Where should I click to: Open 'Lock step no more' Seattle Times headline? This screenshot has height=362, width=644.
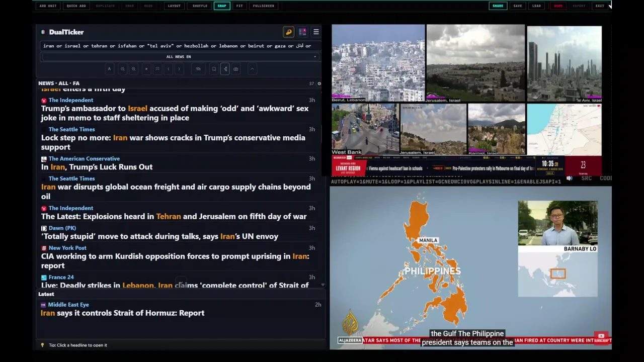click(x=173, y=142)
